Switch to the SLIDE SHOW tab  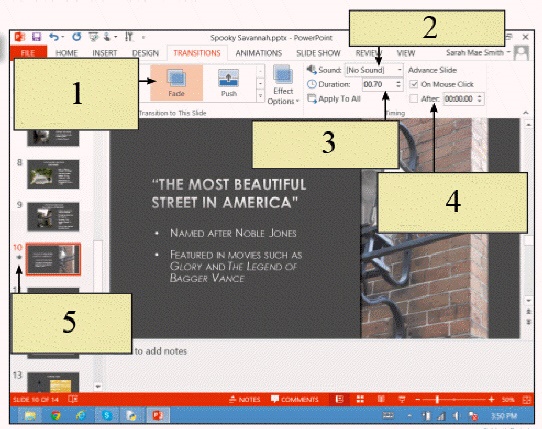coord(318,53)
